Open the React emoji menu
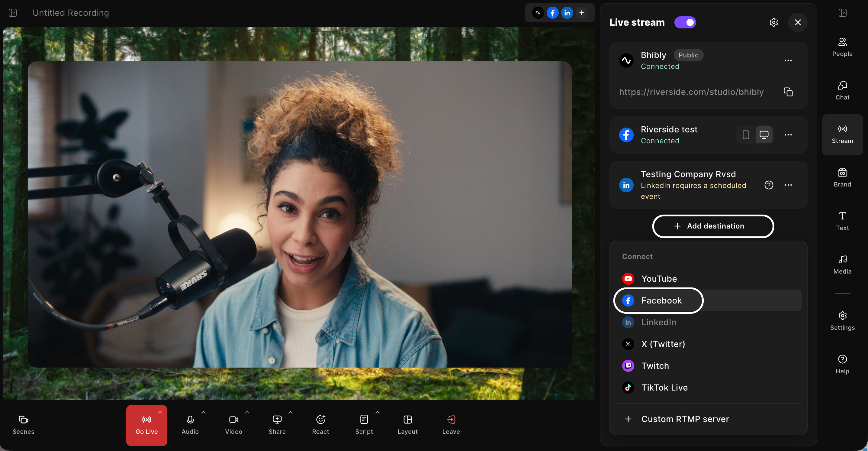 click(320, 425)
